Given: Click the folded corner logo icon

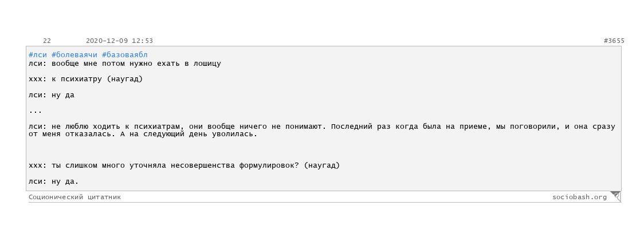Looking at the screenshot, I should pos(615,196).
